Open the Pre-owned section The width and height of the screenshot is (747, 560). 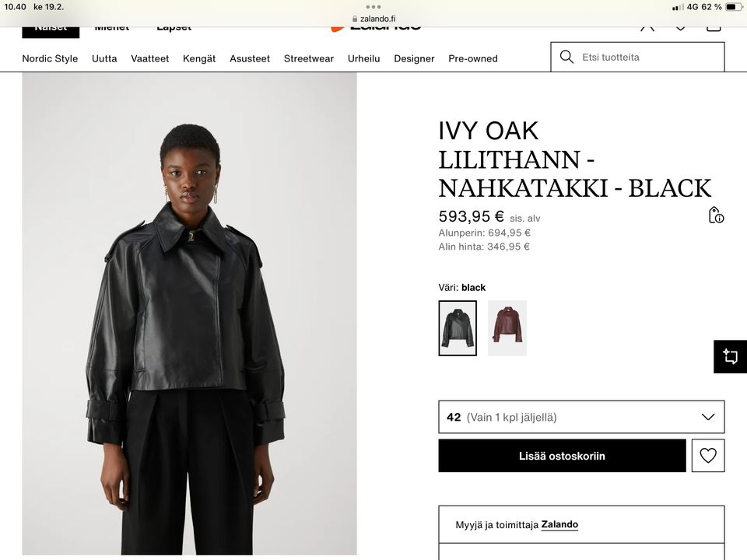pos(473,58)
